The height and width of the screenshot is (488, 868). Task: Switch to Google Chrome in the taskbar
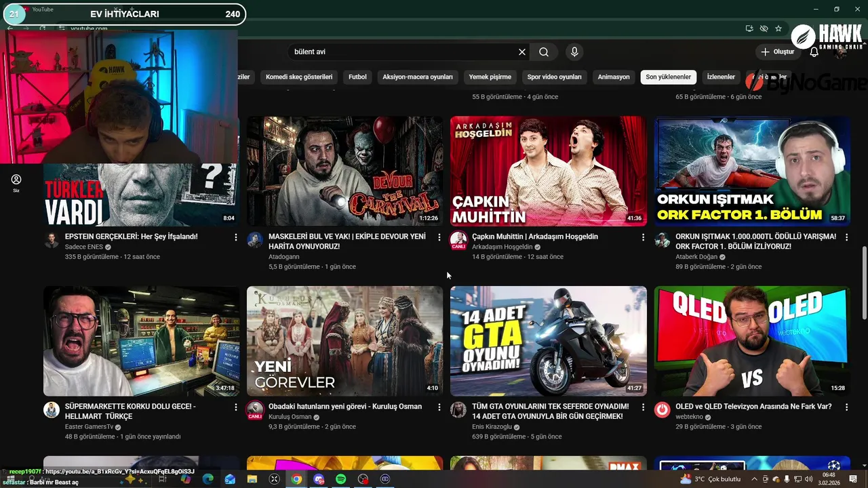[x=296, y=479]
